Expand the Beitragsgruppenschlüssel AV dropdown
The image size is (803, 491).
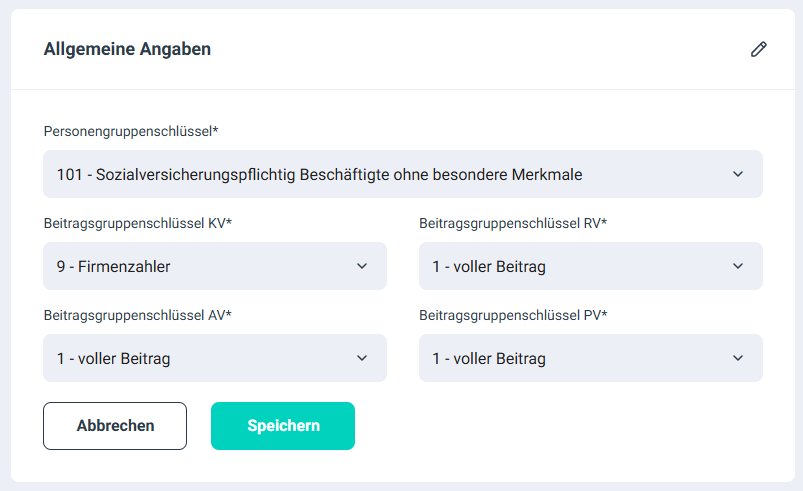click(x=214, y=358)
